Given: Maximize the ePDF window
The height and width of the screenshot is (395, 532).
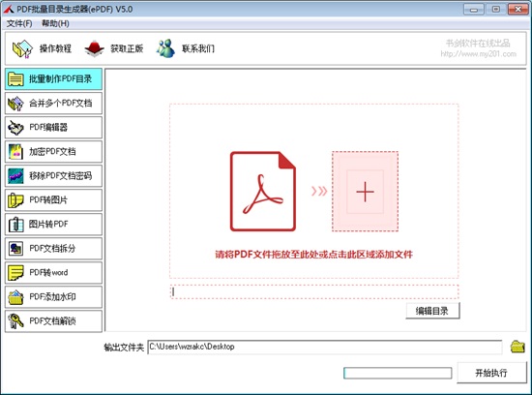Looking at the screenshot, I should (495, 9).
